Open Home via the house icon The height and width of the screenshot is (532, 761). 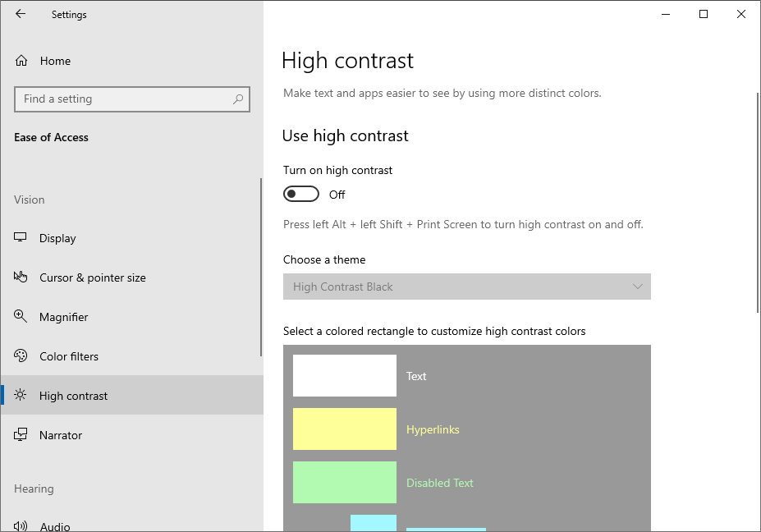[x=21, y=61]
